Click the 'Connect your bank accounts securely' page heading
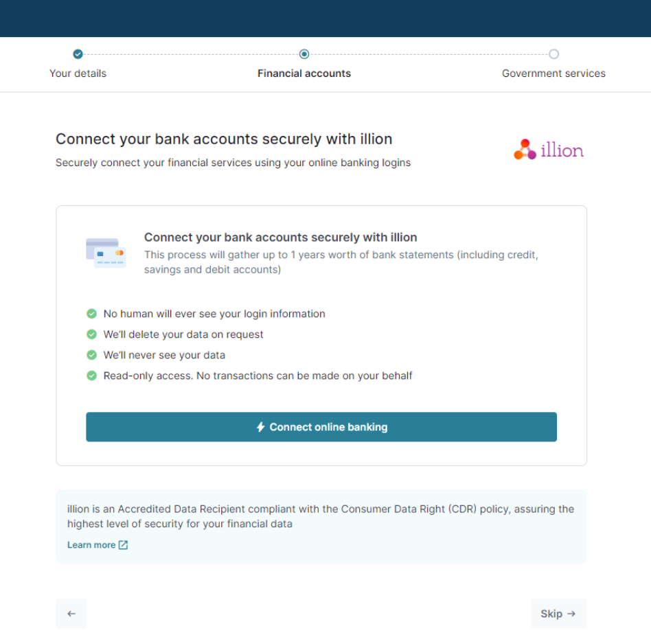 pos(224,139)
